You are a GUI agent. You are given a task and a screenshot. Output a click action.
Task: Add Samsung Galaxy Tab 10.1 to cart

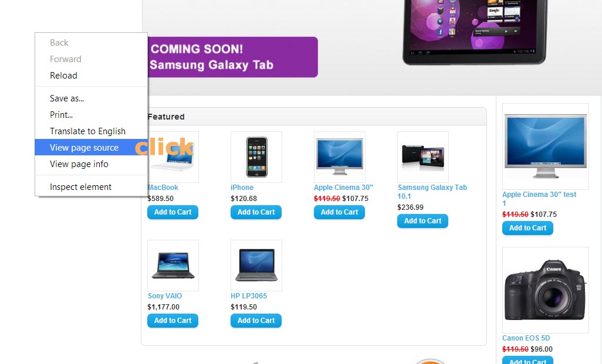(x=422, y=221)
